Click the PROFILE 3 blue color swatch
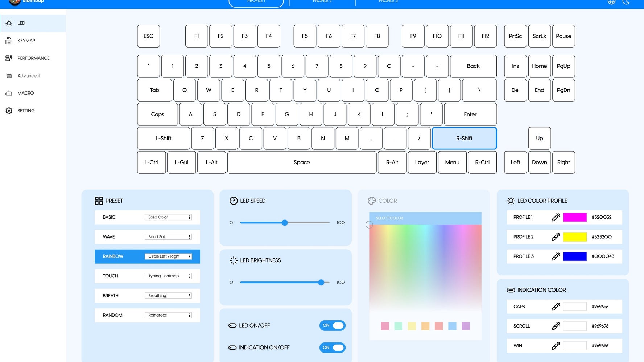This screenshot has width=644, height=362. click(x=575, y=256)
